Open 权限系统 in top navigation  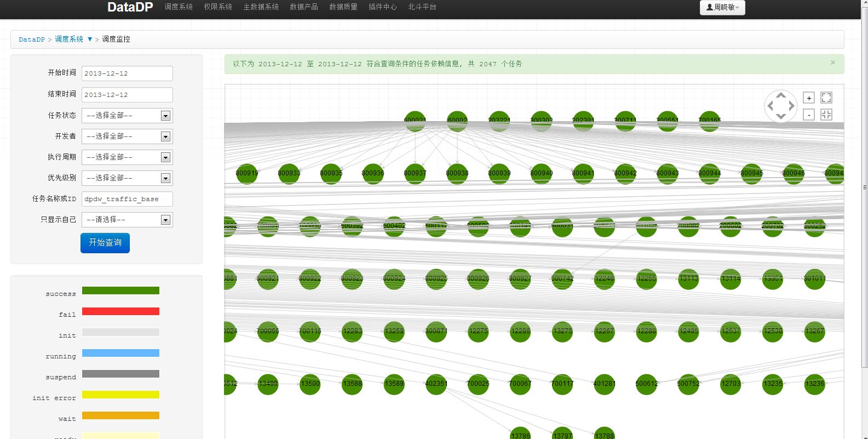click(218, 7)
